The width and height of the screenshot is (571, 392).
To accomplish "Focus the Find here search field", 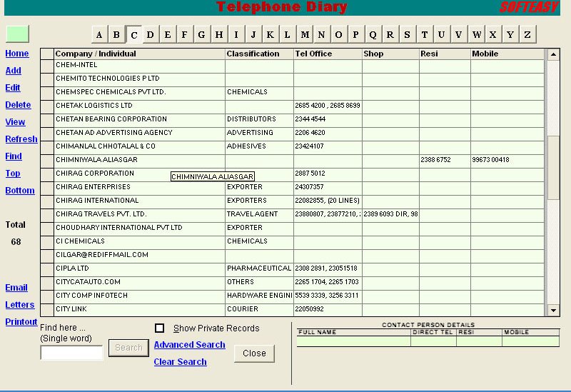I will point(72,352).
